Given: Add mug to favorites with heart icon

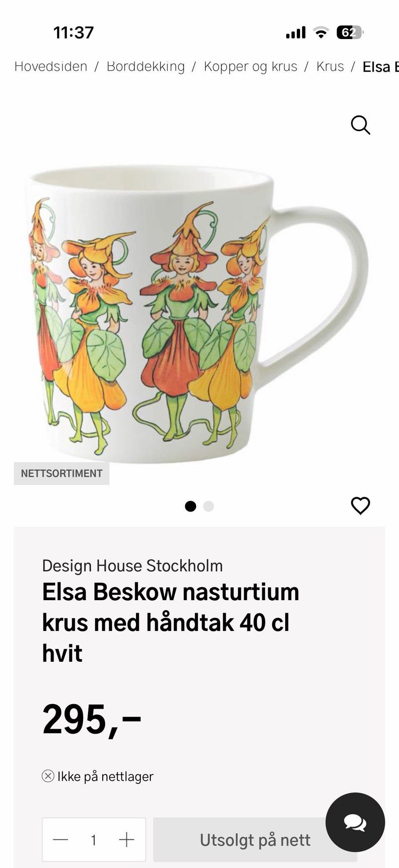Looking at the screenshot, I should click(360, 506).
